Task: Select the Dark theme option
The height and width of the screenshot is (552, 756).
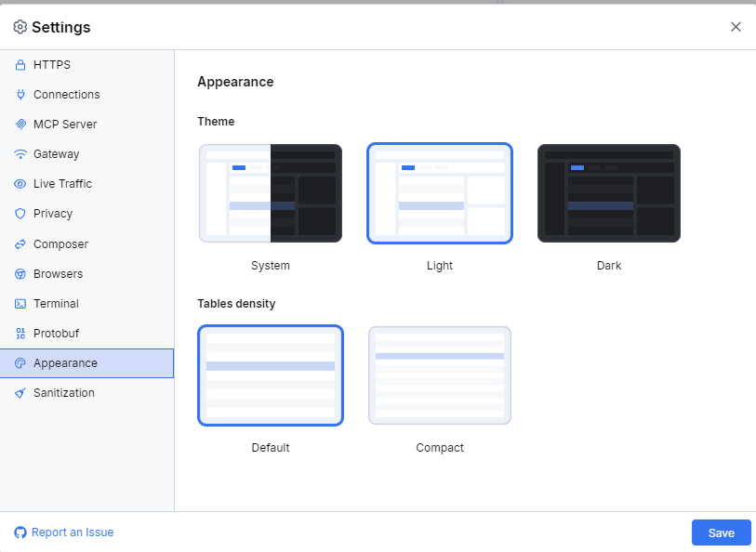Action: 608,193
